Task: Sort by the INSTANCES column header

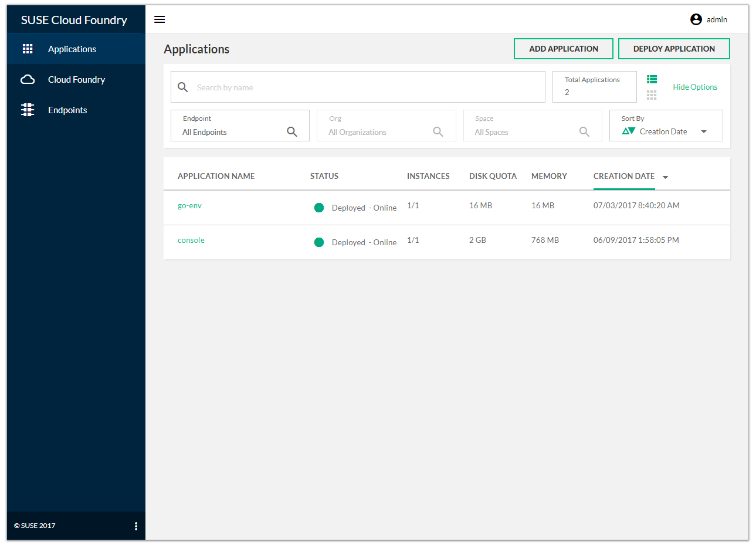Action: click(428, 176)
